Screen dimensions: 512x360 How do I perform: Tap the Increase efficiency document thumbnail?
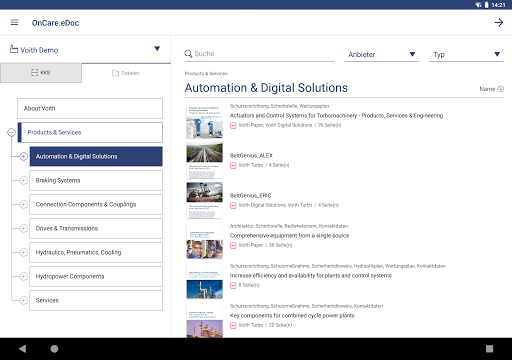click(x=204, y=280)
